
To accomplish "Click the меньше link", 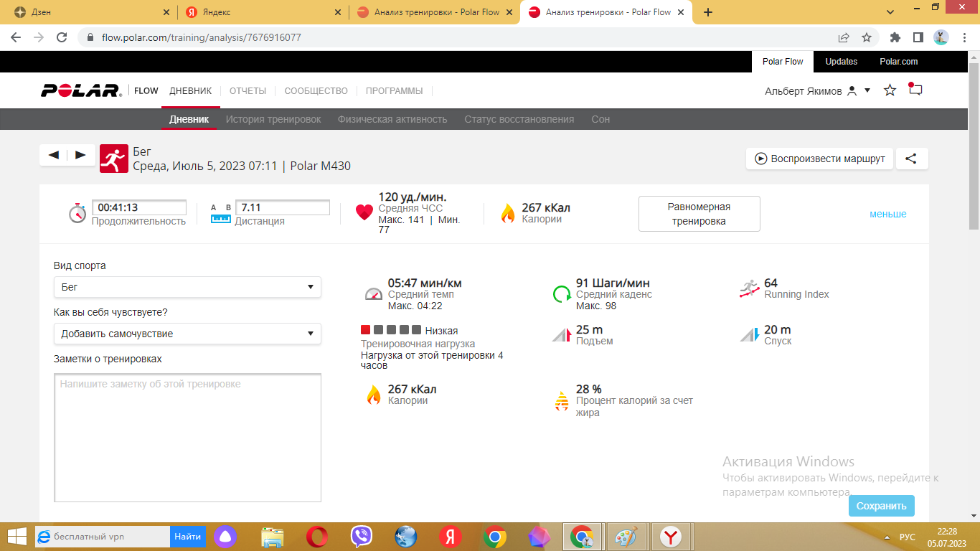I will click(888, 214).
